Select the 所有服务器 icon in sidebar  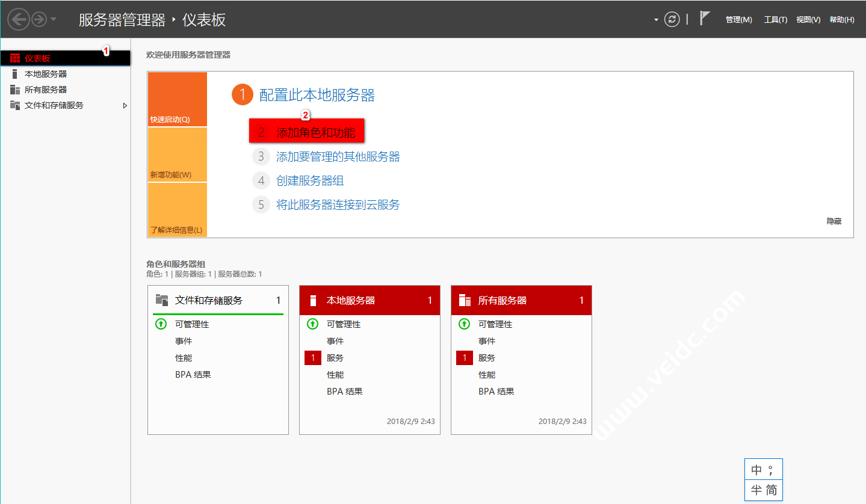point(15,90)
